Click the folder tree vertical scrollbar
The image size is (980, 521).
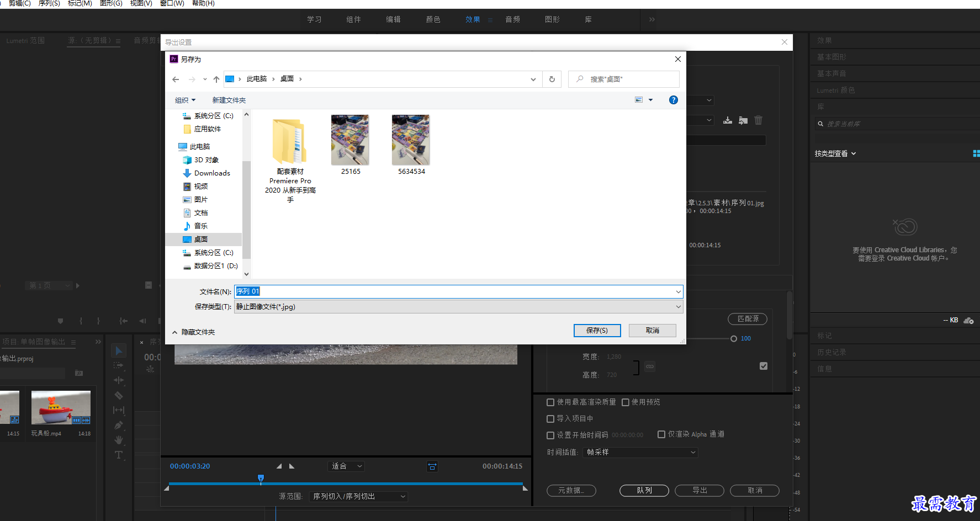(246, 210)
